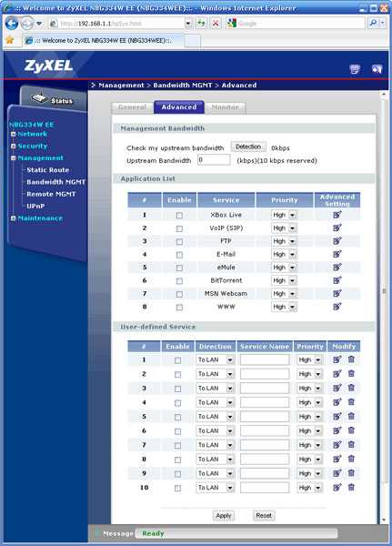
Task: Edit user-defined service row 5
Action: tap(337, 417)
